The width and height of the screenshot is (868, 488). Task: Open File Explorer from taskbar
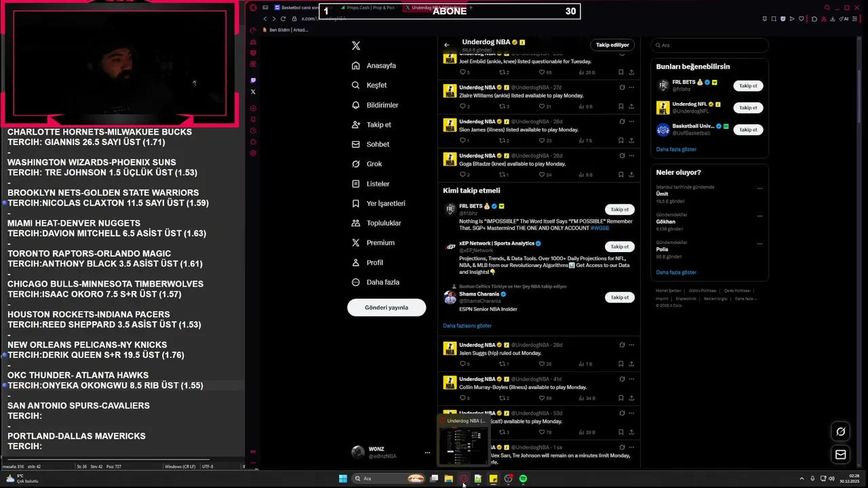pyautogui.click(x=448, y=479)
